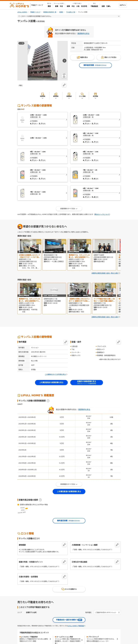Image resolution: width=138 pixels, height=644 pixels.
Task: Open 投資 in the top navigation
Action: tap(103, 6)
